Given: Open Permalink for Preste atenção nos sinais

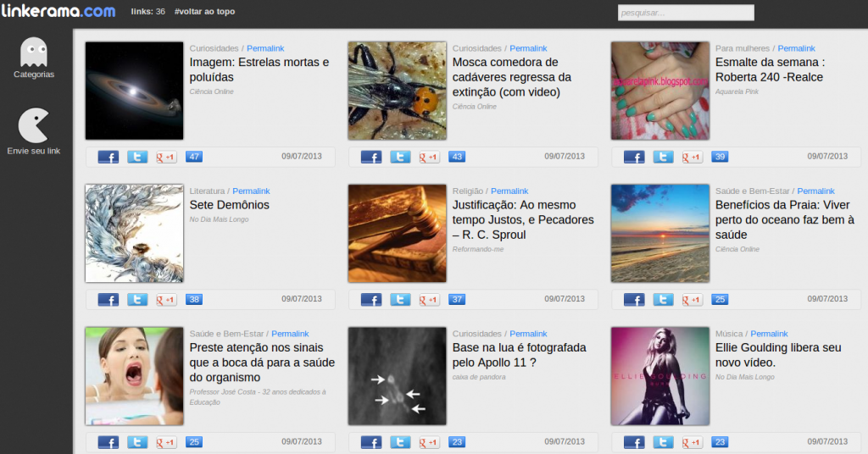Looking at the screenshot, I should 290,334.
